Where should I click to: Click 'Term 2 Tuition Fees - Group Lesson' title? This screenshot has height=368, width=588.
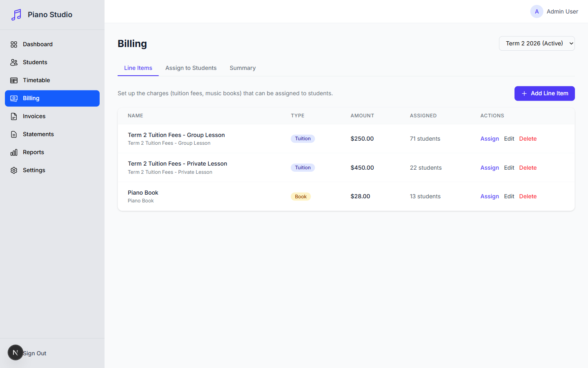click(176, 135)
